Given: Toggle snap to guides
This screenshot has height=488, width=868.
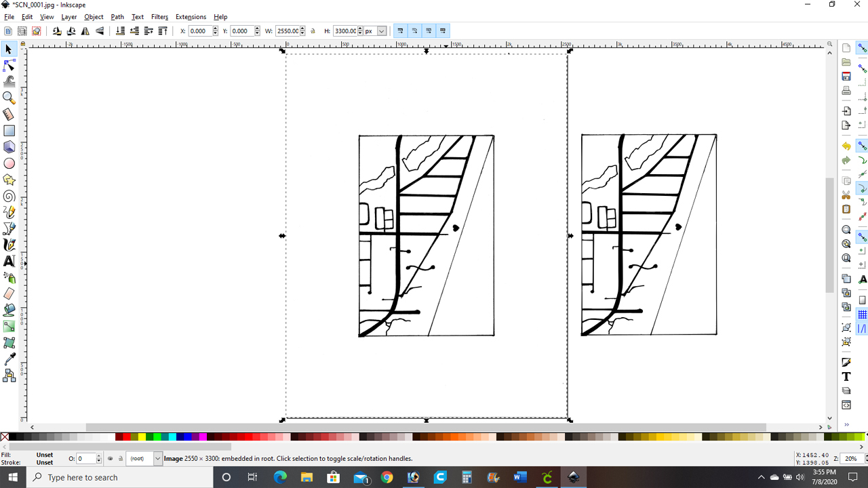Looking at the screenshot, I should (863, 329).
